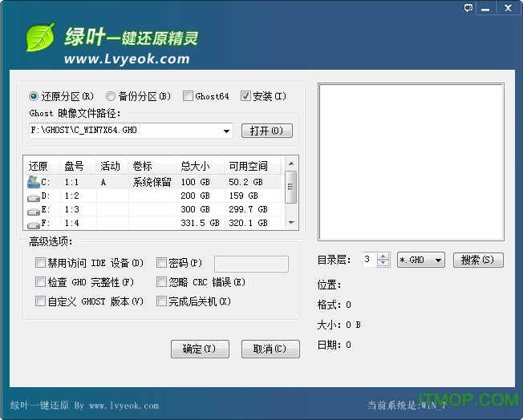Click the 200 GB total size cell

(195, 196)
